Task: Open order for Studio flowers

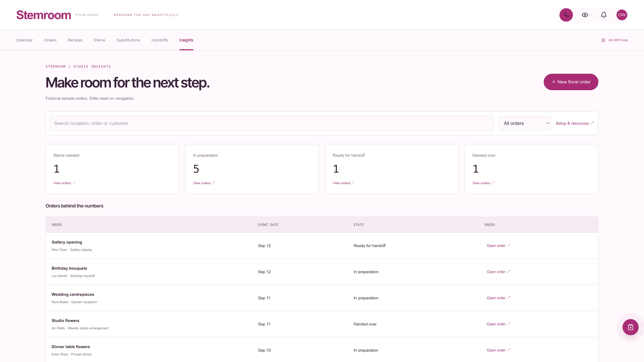Action: [x=498, y=324]
